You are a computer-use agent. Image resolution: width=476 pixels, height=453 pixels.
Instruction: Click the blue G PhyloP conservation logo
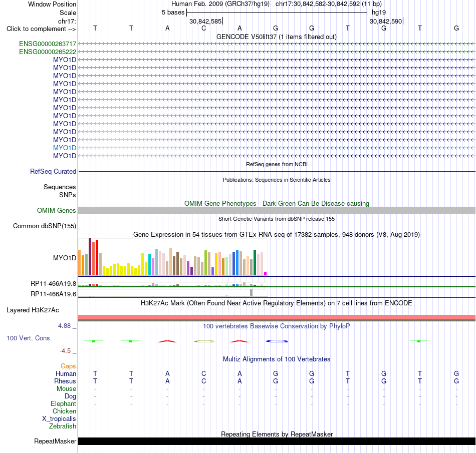[x=277, y=341]
